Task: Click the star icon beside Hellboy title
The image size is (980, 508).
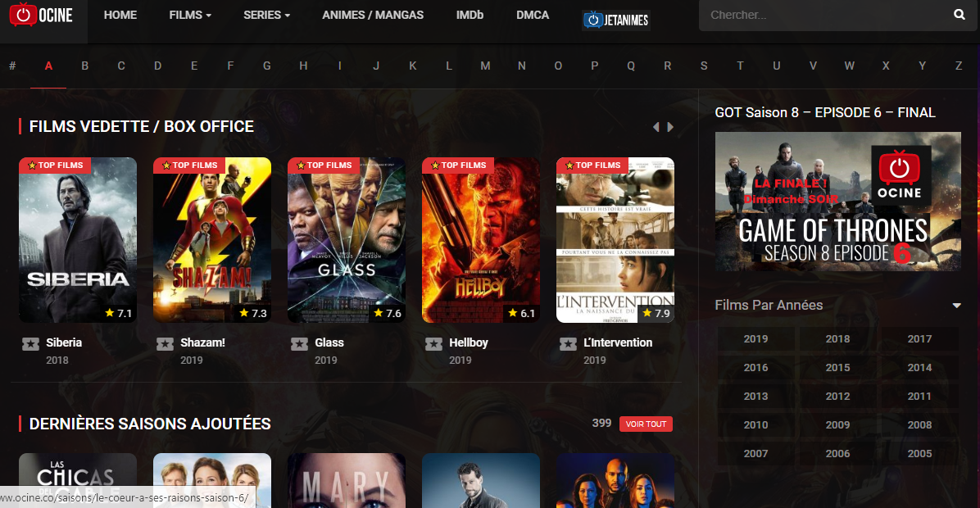Action: tap(433, 343)
